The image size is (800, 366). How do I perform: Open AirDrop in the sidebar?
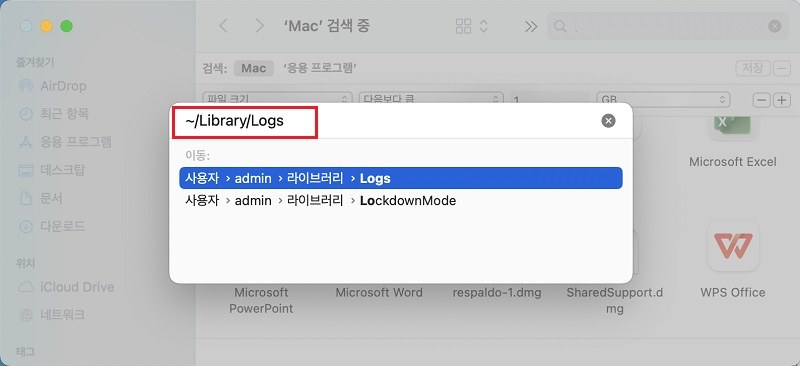click(52, 86)
